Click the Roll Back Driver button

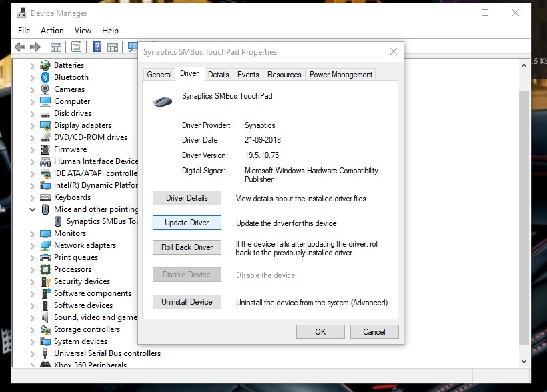pyautogui.click(x=187, y=247)
